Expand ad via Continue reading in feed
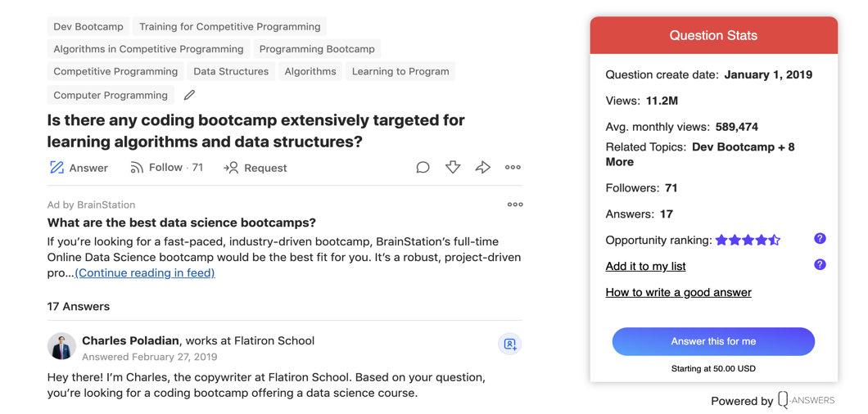The width and height of the screenshot is (868, 414). 145,273
